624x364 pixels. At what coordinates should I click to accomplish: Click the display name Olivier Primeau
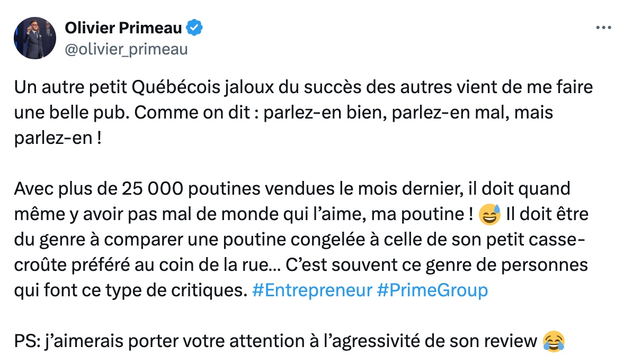(123, 28)
